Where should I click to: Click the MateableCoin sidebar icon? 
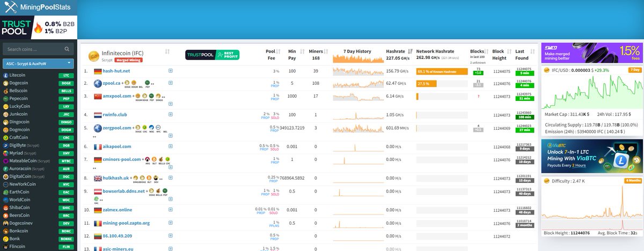[x=6, y=160]
